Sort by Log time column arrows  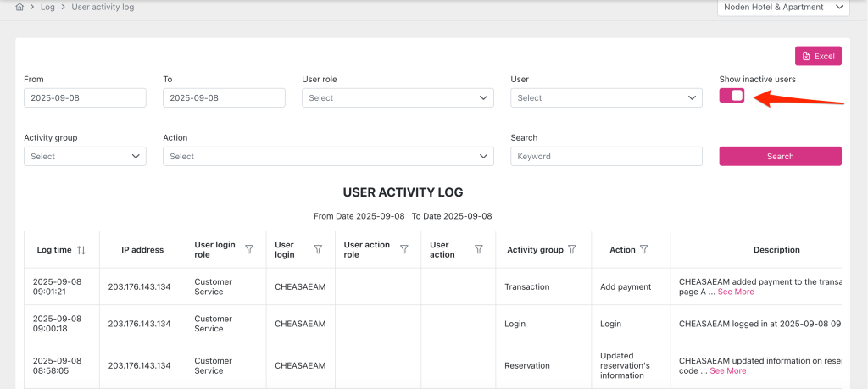tap(81, 250)
